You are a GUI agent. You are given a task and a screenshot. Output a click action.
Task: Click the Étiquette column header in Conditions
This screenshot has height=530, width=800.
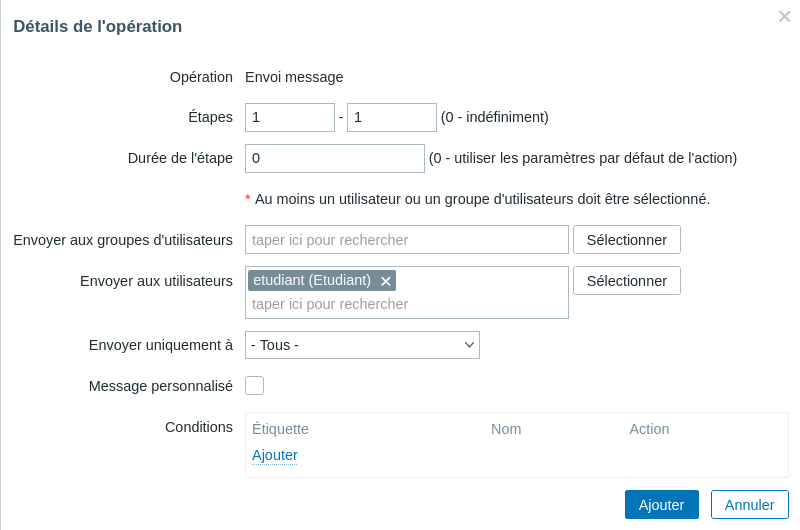(x=280, y=429)
